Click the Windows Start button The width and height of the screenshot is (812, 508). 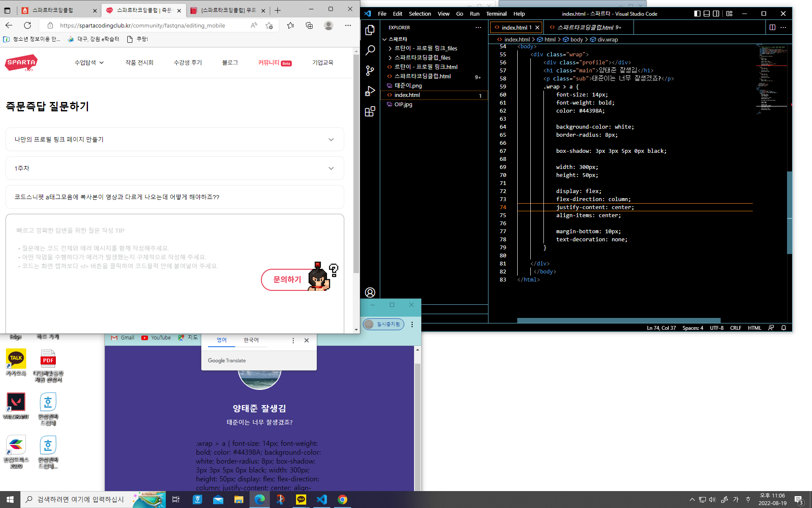(x=10, y=500)
